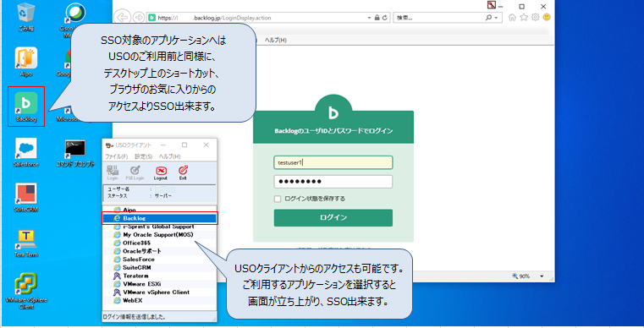Go back with the browser back arrow

point(122,17)
